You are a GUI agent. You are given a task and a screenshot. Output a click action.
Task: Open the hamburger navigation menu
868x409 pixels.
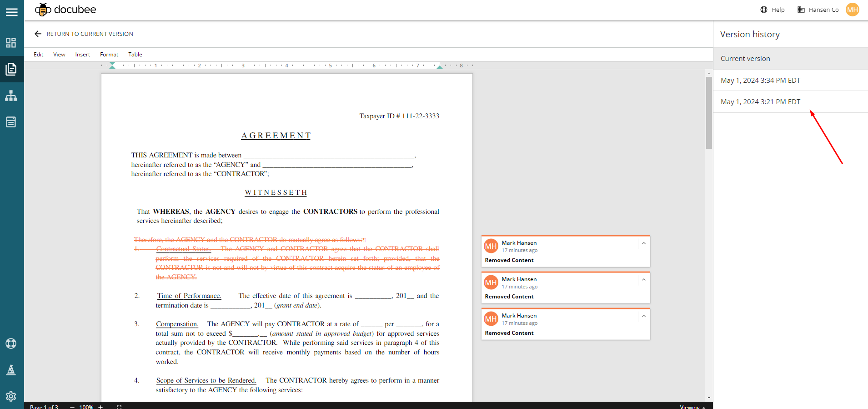pos(12,12)
